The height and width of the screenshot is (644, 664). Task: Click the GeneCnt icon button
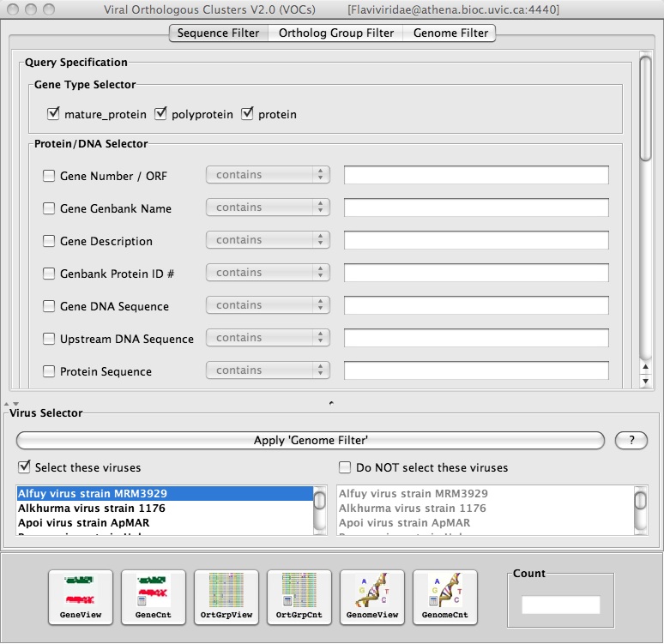click(154, 597)
